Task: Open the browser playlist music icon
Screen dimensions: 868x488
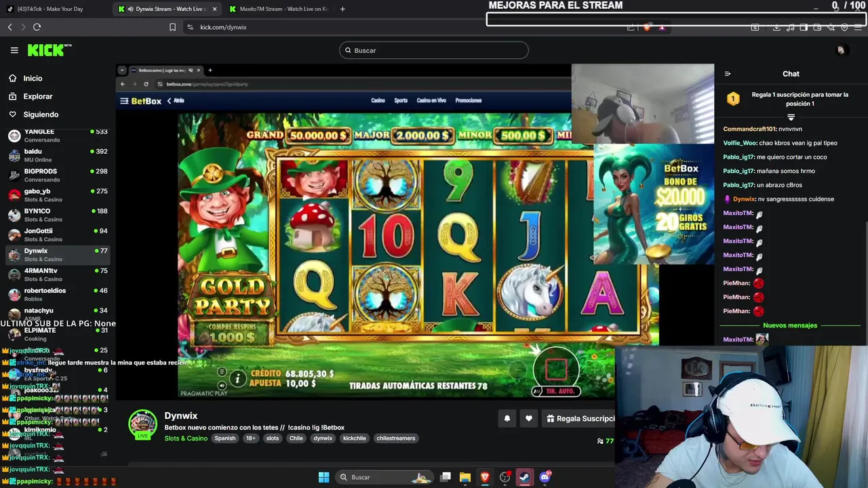Action: (x=790, y=27)
